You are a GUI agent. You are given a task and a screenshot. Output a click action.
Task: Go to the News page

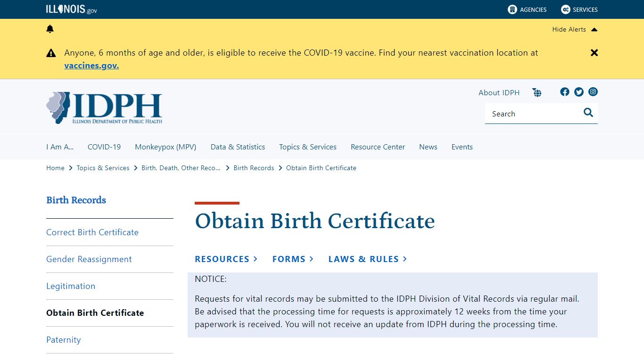click(x=428, y=147)
